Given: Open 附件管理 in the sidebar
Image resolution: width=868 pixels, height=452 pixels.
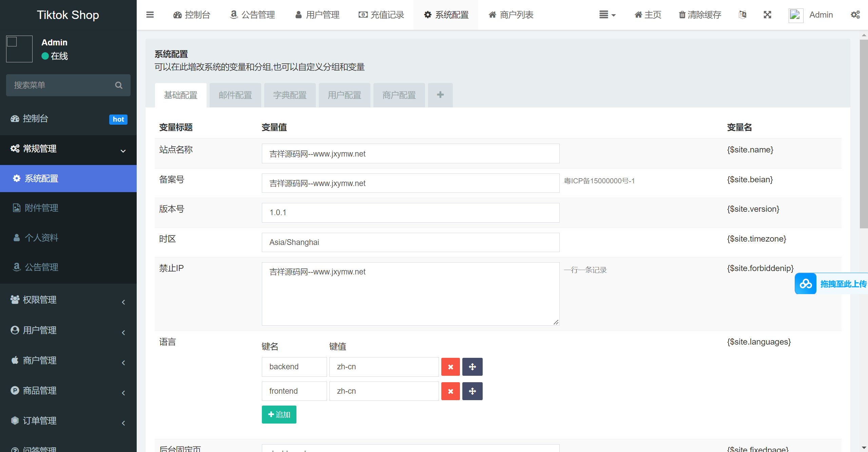Looking at the screenshot, I should tap(68, 208).
